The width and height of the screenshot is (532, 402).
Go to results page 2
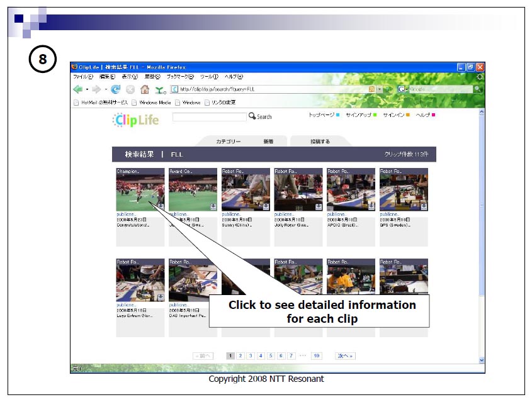[x=241, y=355]
